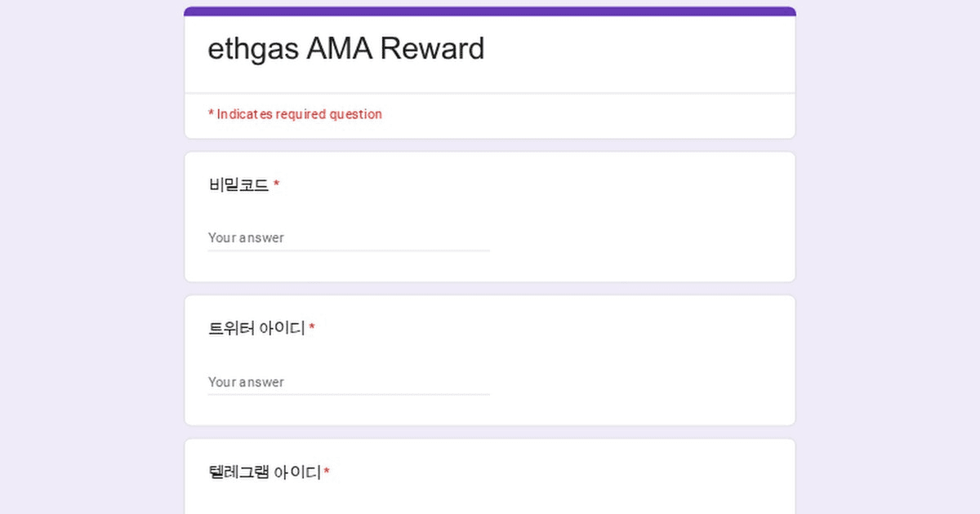Click the red asterisk beside 비밀코드

(277, 185)
